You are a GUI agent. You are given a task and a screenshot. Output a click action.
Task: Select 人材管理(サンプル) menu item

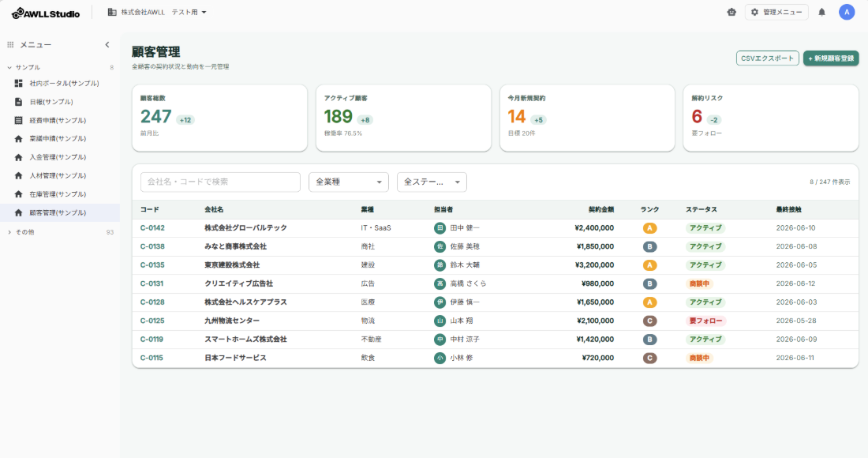point(60,175)
